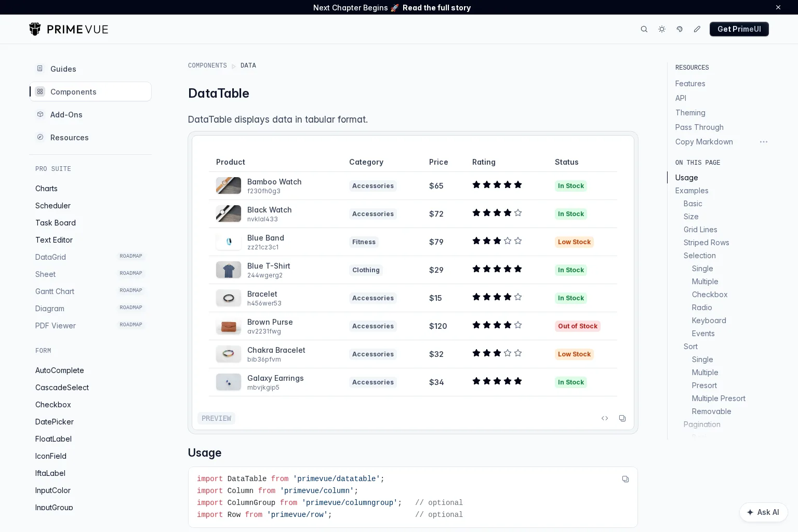Screen dimensions: 798x532
Task: Expand the Components sidebar menu
Action: pos(90,91)
